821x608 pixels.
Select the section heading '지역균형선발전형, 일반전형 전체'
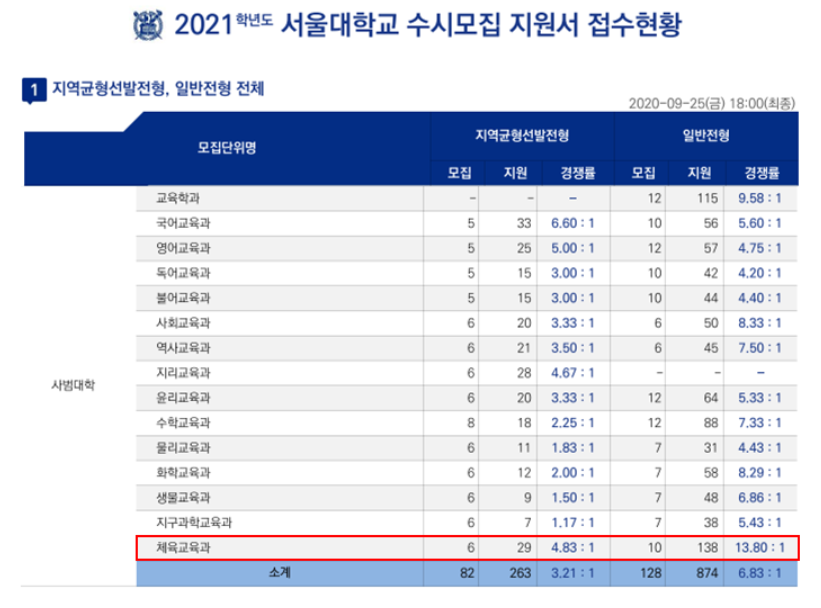pyautogui.click(x=158, y=89)
